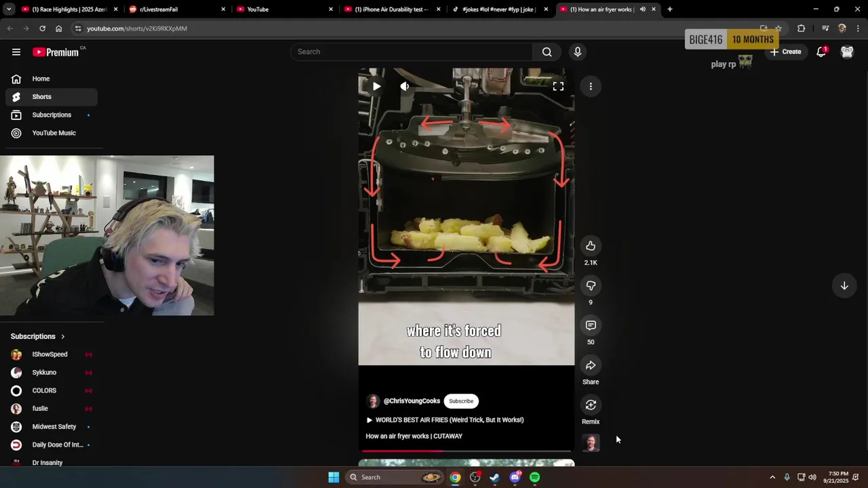Go to Home in sidebar
This screenshot has height=488, width=868.
tap(52, 79)
